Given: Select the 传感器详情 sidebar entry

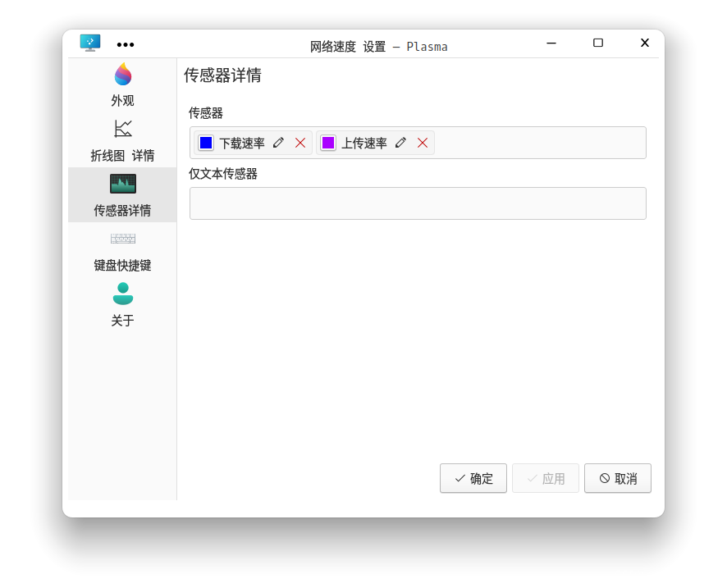Looking at the screenshot, I should 122,194.
